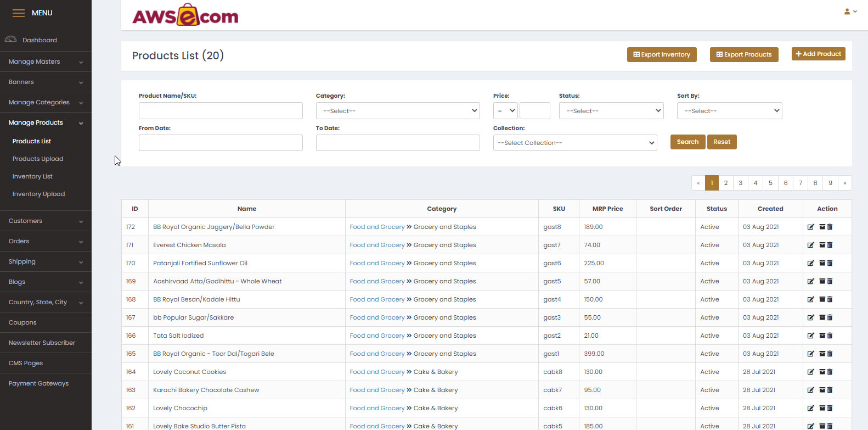This screenshot has width=868, height=430.
Task: Expand the Manage Categories sidebar menu
Action: [46, 102]
